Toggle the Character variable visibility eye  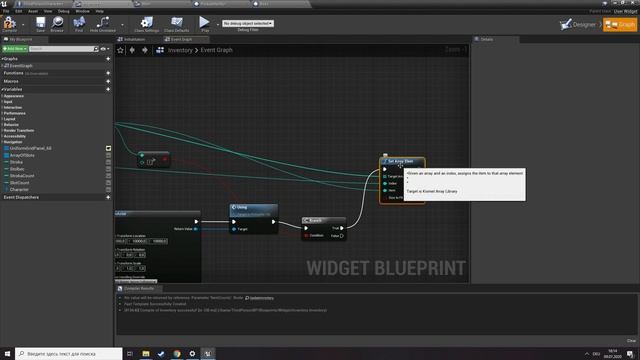108,189
